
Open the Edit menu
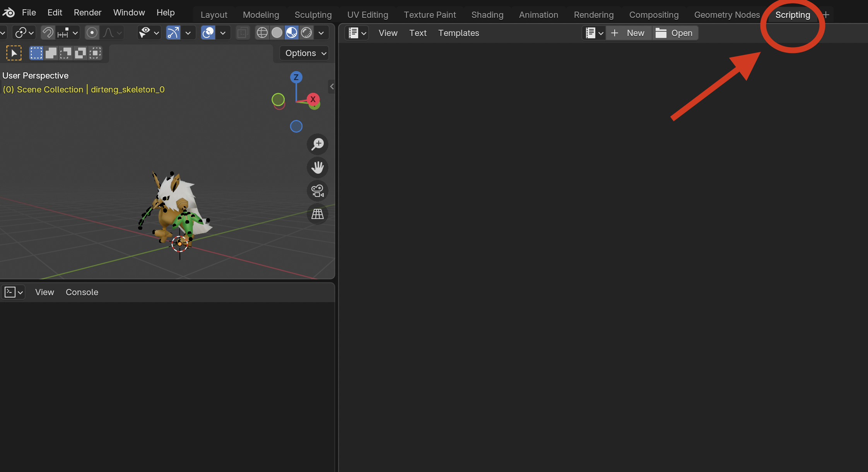click(x=55, y=13)
